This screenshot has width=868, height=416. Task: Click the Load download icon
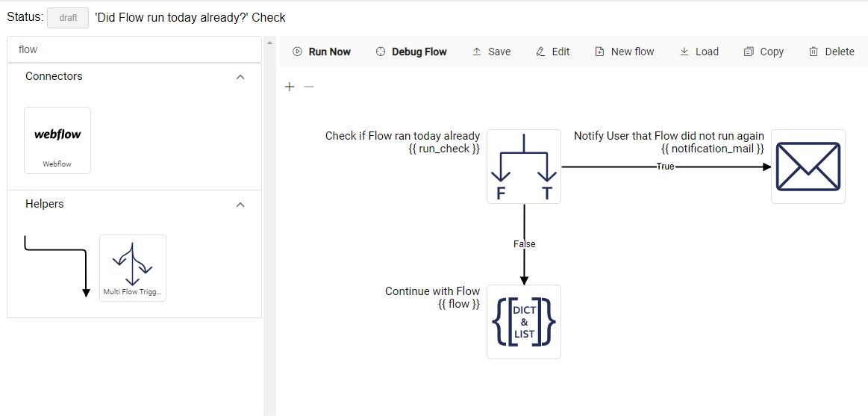tap(684, 52)
